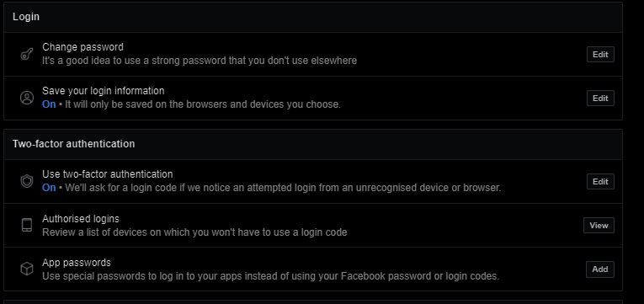View the Authorised logins list
Image resolution: width=644 pixels, height=304 pixels.
pyautogui.click(x=599, y=225)
